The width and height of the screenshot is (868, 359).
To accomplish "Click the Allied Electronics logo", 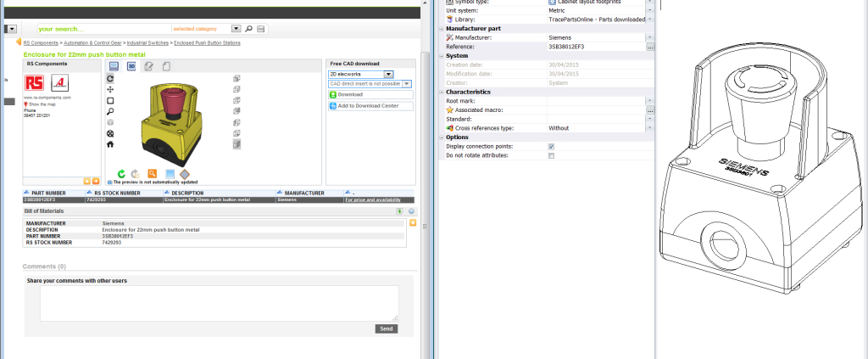I will pyautogui.click(x=60, y=83).
